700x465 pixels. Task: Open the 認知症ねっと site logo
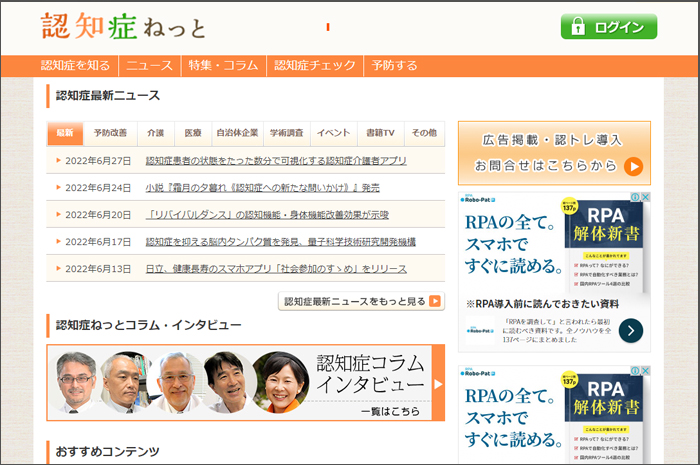pos(123,26)
